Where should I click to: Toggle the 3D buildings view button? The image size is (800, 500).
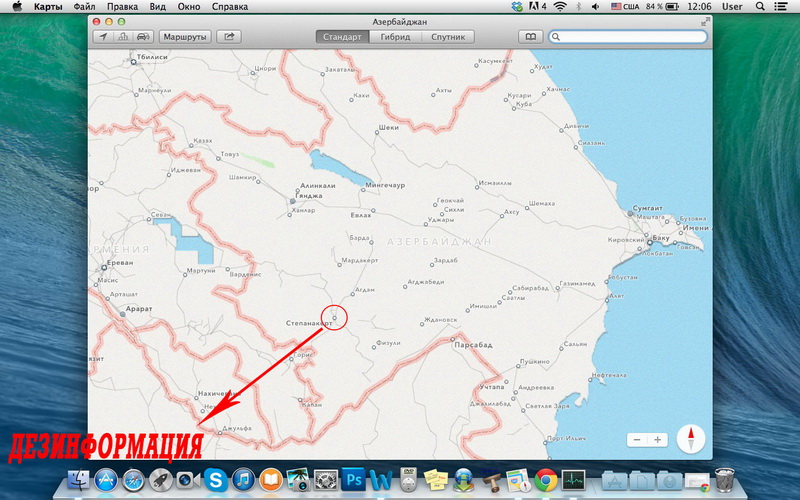click(123, 37)
